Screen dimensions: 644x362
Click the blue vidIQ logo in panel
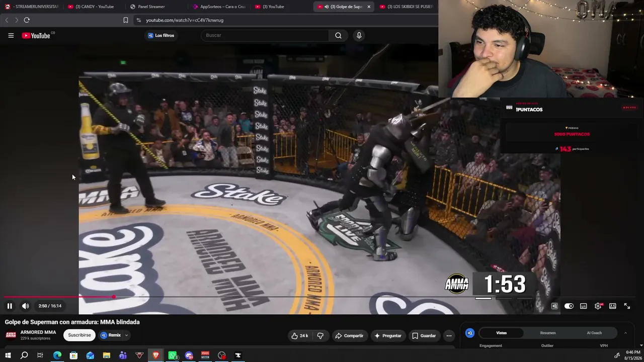[x=470, y=333]
